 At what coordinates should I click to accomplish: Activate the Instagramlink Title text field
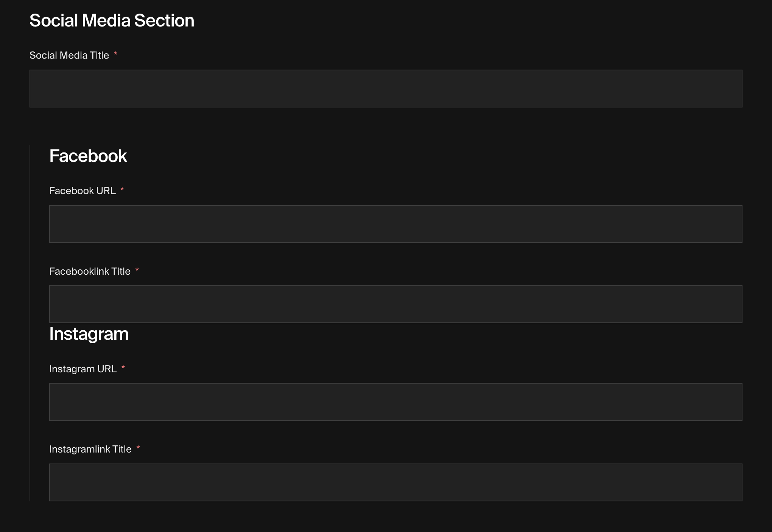coord(396,482)
